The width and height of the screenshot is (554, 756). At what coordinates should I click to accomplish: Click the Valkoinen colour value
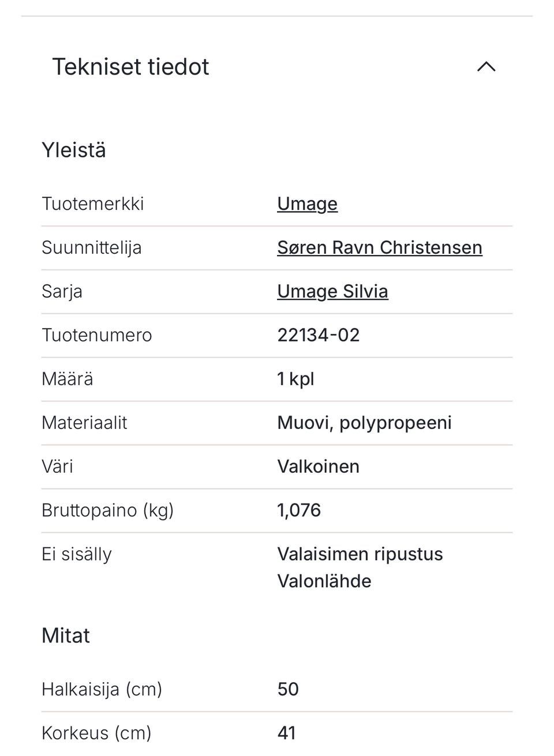click(x=318, y=467)
